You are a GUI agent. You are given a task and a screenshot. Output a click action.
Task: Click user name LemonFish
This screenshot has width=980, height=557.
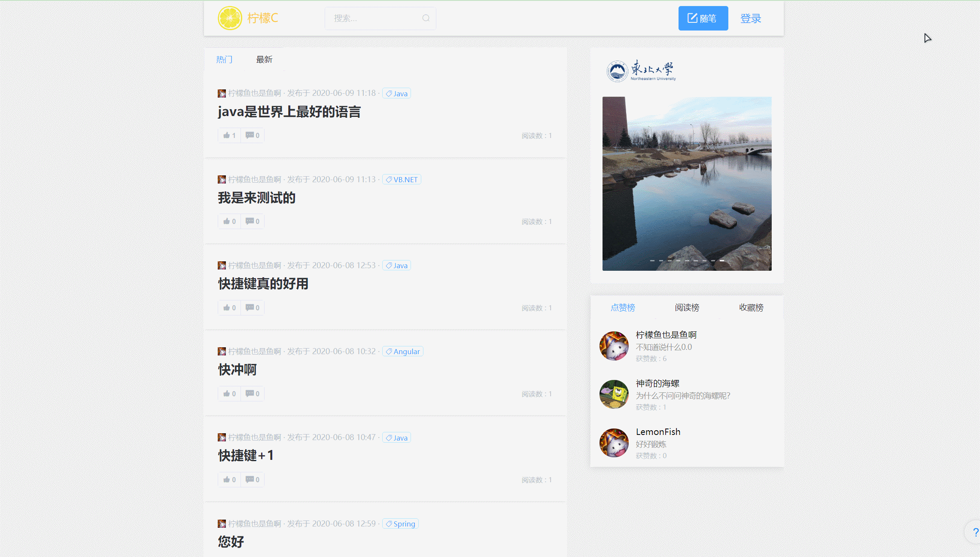pyautogui.click(x=658, y=432)
